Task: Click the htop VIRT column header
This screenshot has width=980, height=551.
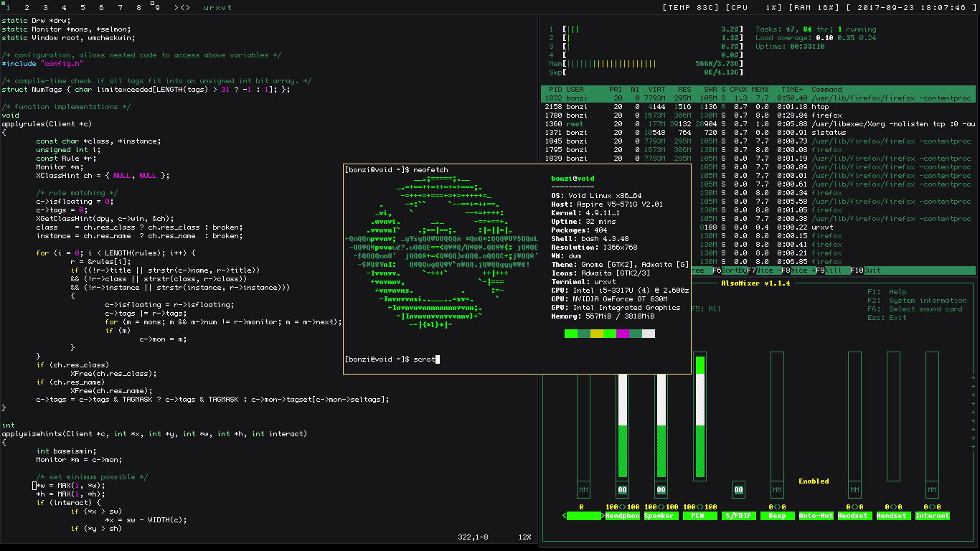Action: (x=657, y=90)
